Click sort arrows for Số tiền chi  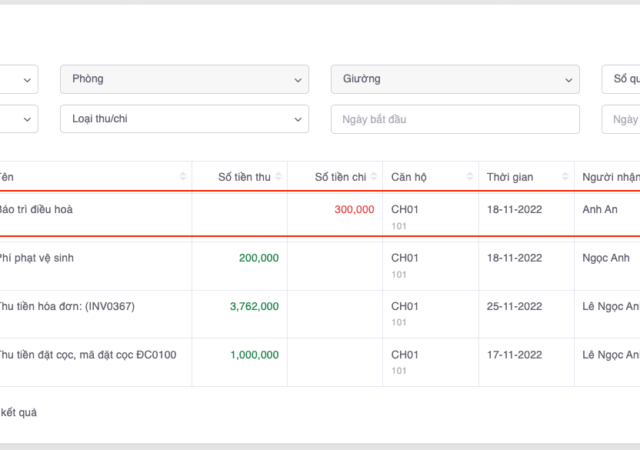[375, 177]
